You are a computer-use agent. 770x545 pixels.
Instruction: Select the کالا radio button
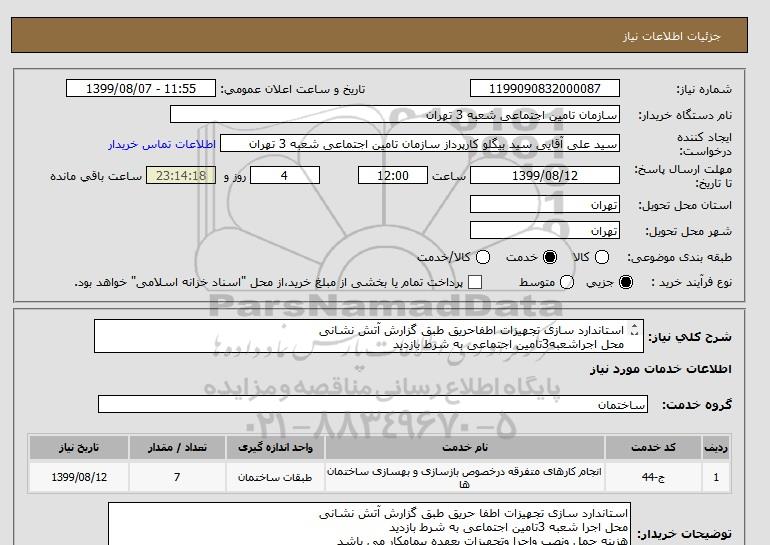[x=602, y=257]
